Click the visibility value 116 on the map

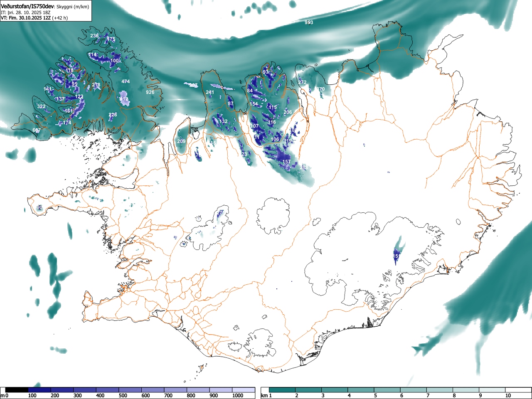pos(272,122)
